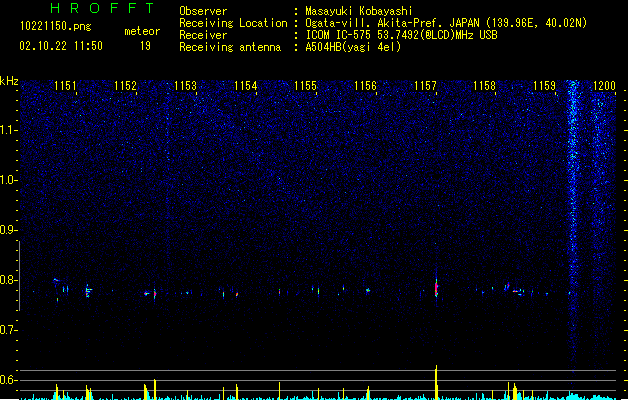Screen dimensions: 629x400
Task: Click the 1153 time marker
Action: pos(185,86)
